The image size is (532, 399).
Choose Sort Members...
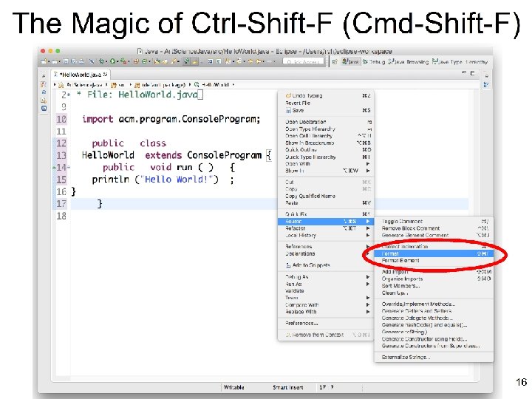[x=434, y=286]
